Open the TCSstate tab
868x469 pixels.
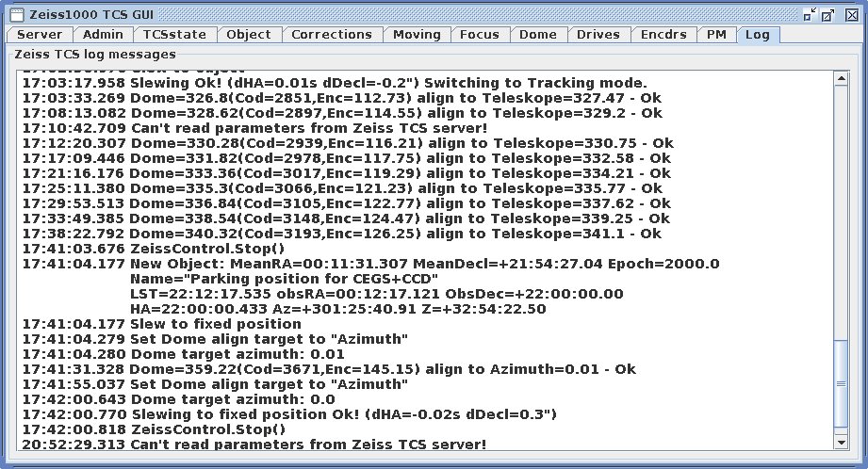pyautogui.click(x=174, y=34)
